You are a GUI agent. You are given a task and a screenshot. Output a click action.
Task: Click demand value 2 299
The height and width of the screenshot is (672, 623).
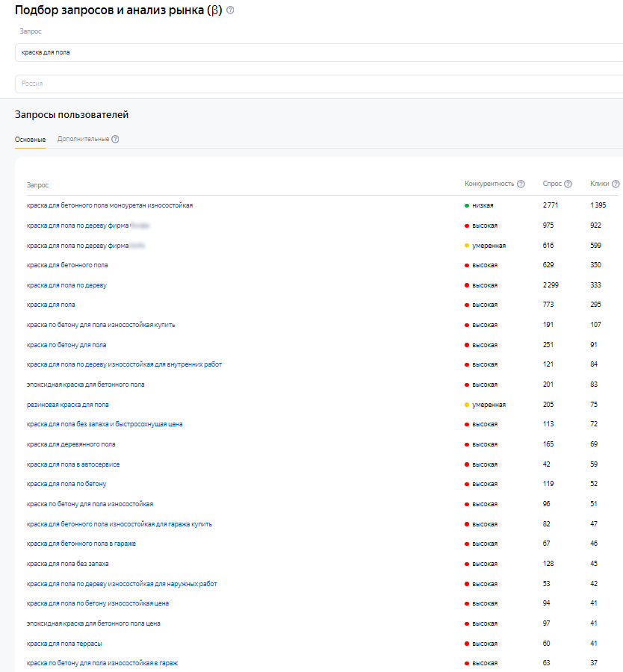tap(551, 285)
